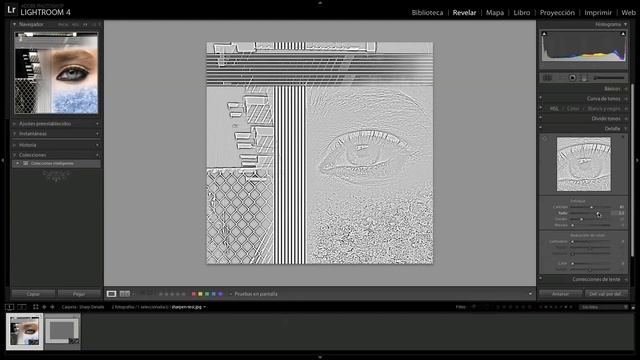Switch to the Biblioteca module
This screenshot has width=640, height=360.
click(x=427, y=13)
